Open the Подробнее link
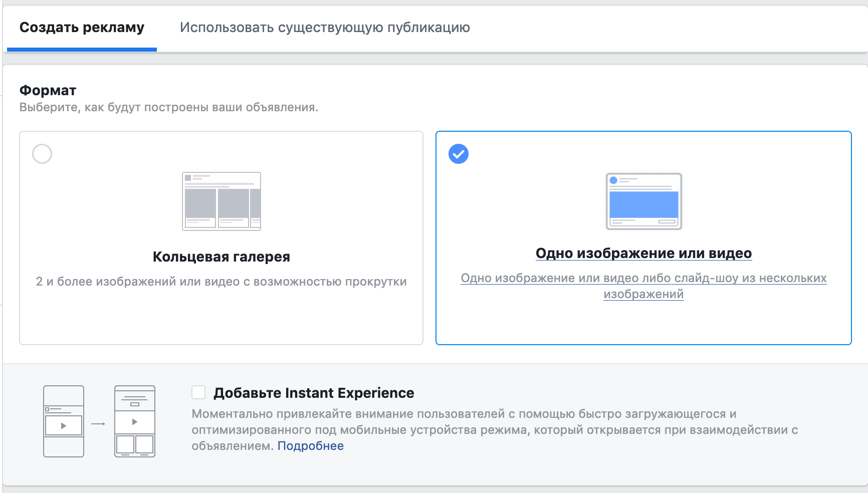Viewport: 868px width, 493px height. 310,446
